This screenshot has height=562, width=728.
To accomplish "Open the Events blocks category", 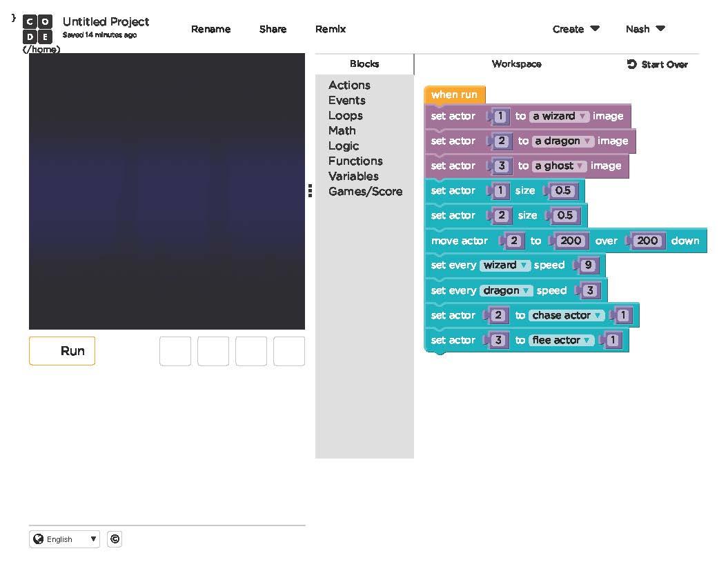I will (347, 100).
